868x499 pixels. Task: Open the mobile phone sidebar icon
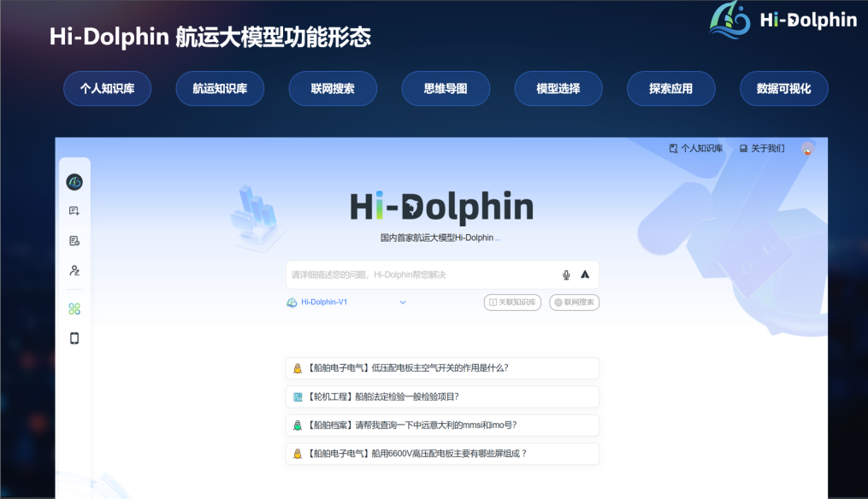[74, 338]
